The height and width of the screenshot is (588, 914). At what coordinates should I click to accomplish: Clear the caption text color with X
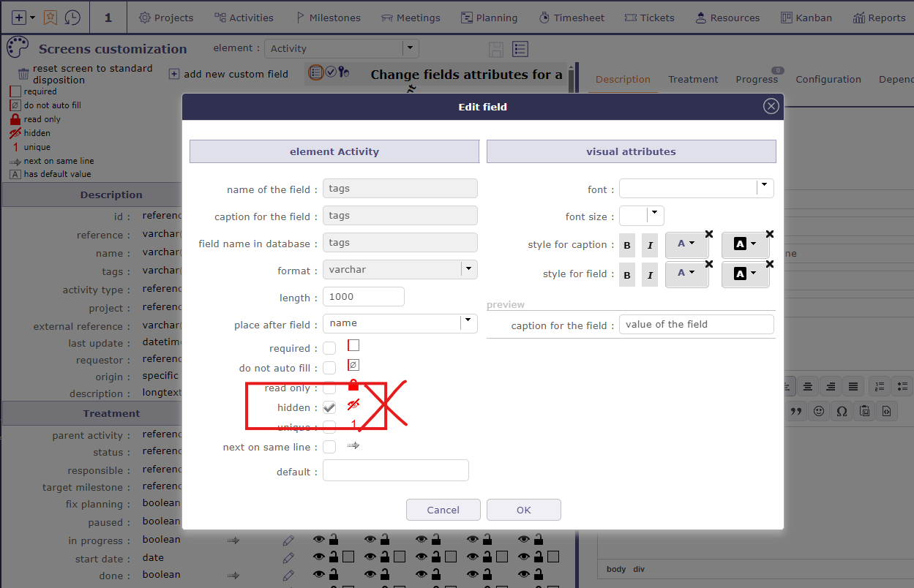[708, 234]
